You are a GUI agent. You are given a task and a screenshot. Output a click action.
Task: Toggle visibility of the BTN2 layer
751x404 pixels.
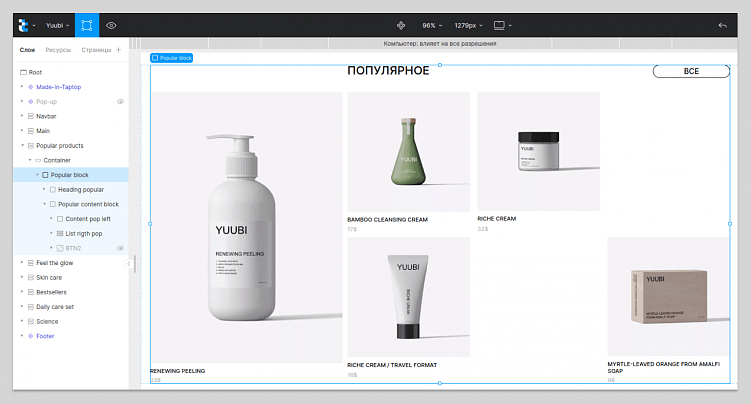click(x=120, y=248)
